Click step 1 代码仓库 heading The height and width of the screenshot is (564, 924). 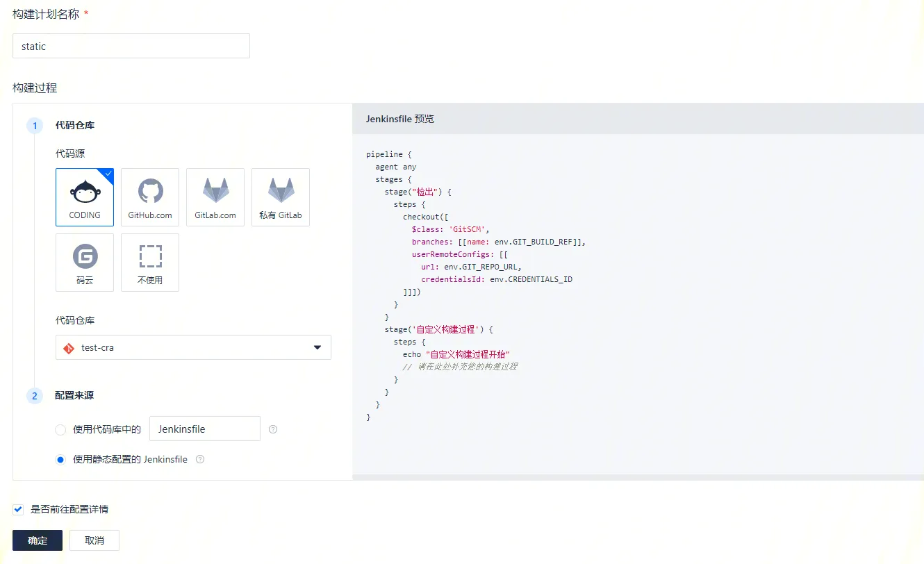tap(75, 126)
